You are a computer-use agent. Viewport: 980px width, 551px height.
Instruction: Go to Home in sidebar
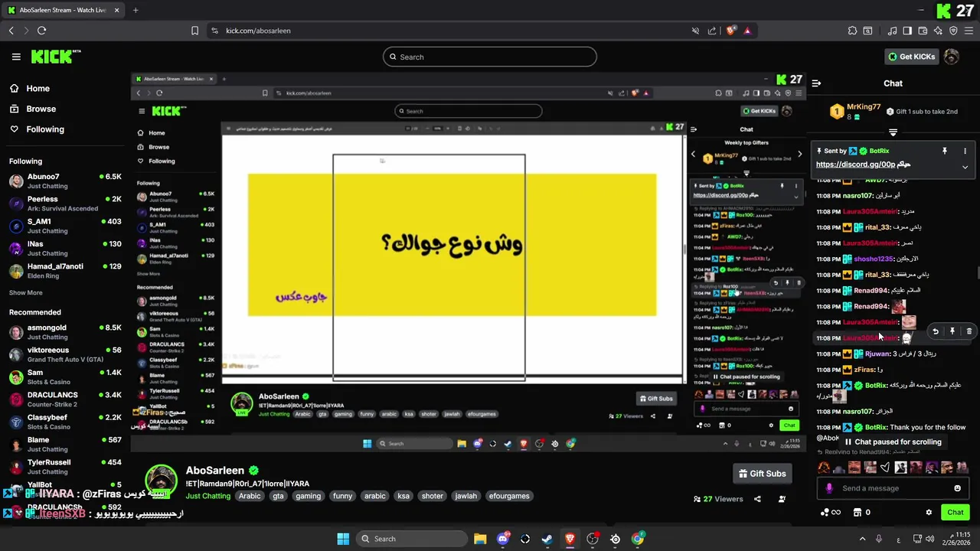pos(30,88)
